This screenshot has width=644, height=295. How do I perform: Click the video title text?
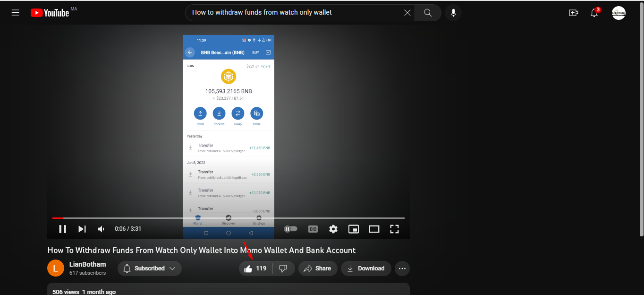(x=202, y=250)
